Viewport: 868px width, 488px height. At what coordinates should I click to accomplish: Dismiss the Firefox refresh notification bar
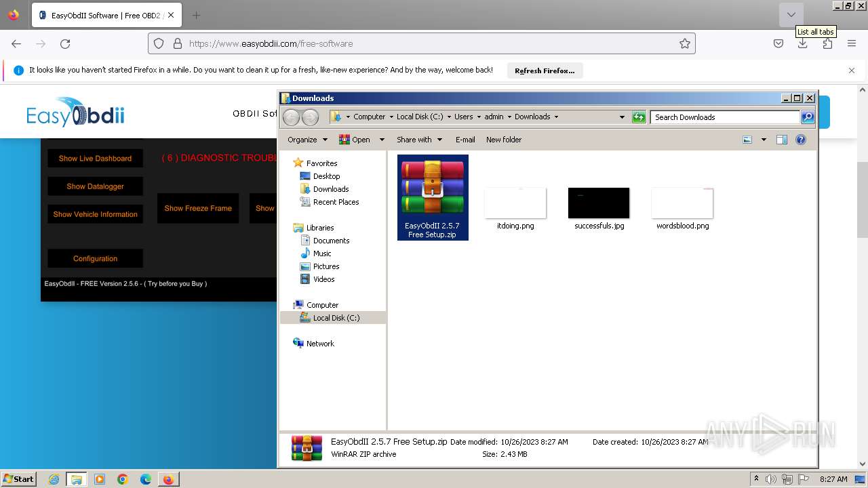[x=852, y=70]
